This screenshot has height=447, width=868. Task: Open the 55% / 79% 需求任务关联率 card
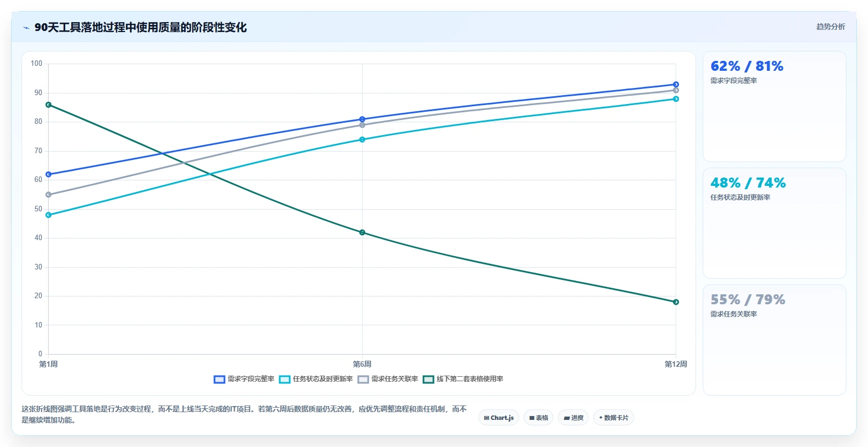(x=774, y=340)
